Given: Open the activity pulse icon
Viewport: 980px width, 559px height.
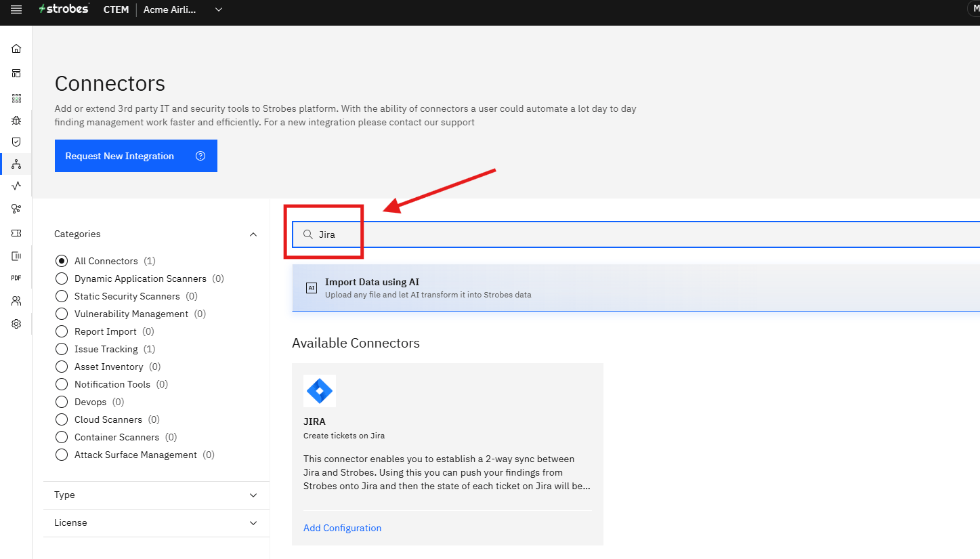Looking at the screenshot, I should pos(16,186).
